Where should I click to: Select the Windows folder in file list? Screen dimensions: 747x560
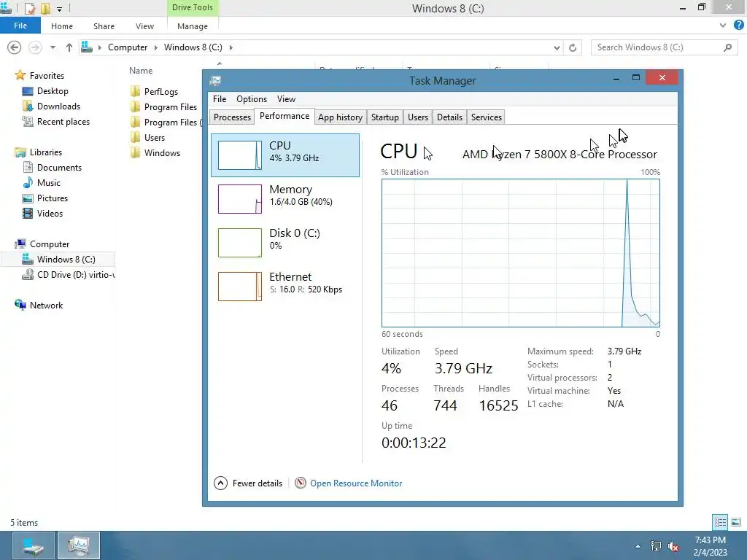(x=161, y=153)
